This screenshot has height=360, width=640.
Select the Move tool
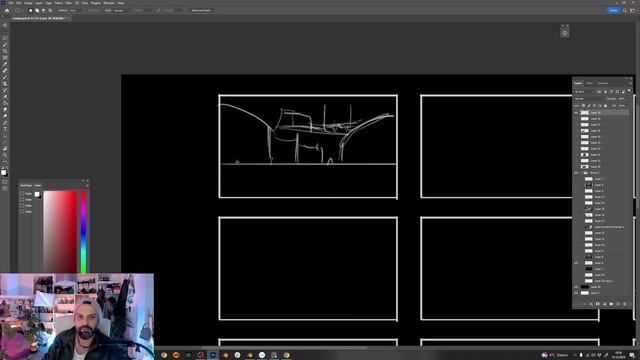(x=5, y=25)
